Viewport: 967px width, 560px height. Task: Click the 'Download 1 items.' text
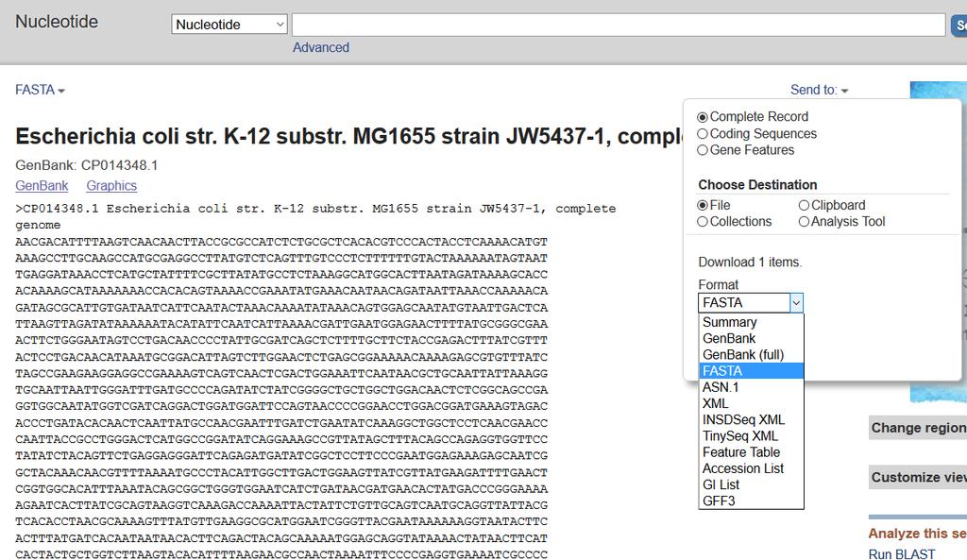point(750,263)
